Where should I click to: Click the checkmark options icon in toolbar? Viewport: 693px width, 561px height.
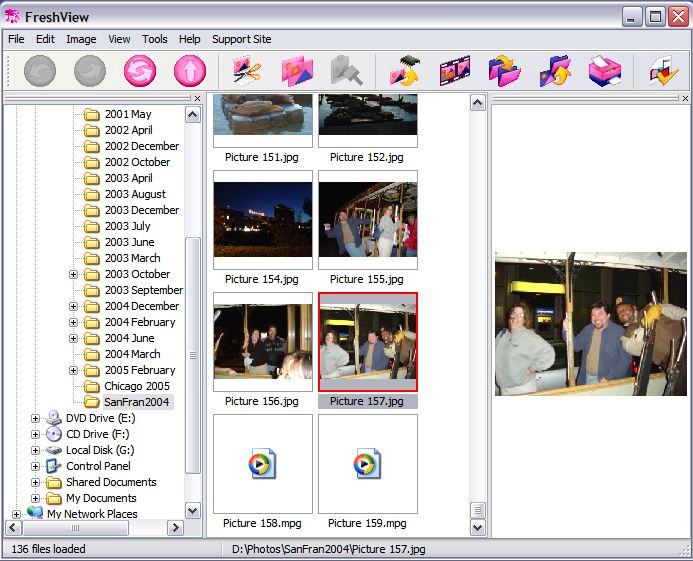pyautogui.click(x=662, y=71)
